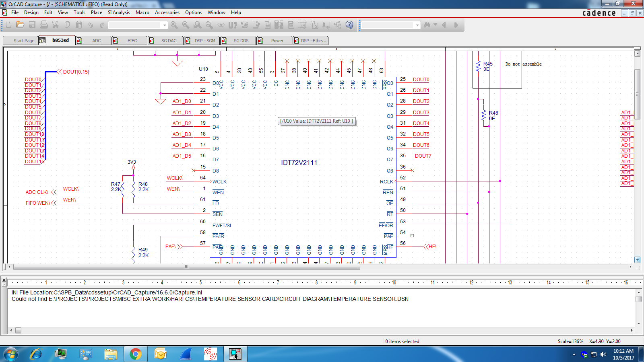Click the schematic horizontal scrollbar thumb
Screen dimensions: 644x362
point(187,267)
